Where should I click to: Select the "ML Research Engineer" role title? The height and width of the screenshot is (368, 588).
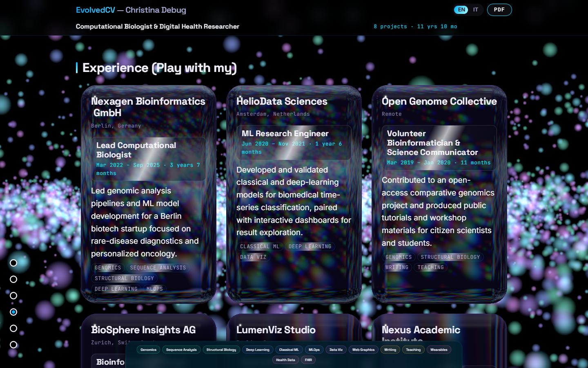285,133
